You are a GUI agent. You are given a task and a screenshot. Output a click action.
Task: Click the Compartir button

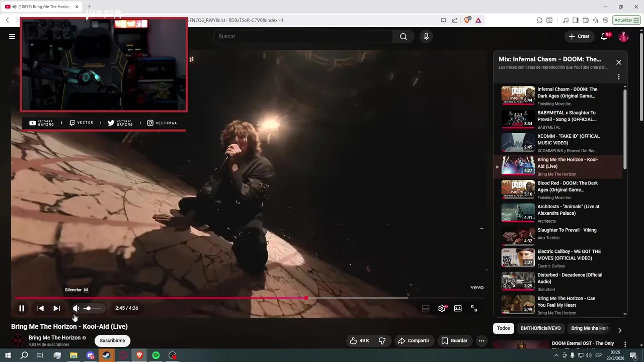click(x=414, y=341)
